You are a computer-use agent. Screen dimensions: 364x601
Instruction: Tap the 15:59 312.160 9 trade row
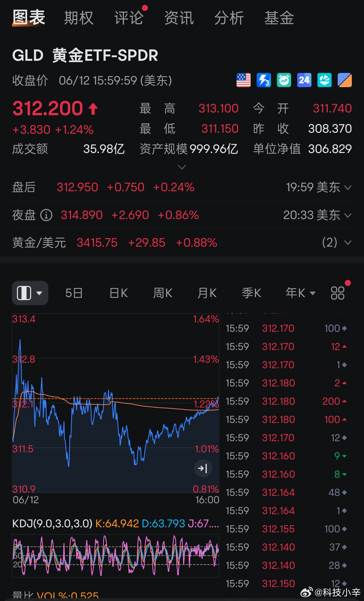tap(286, 456)
